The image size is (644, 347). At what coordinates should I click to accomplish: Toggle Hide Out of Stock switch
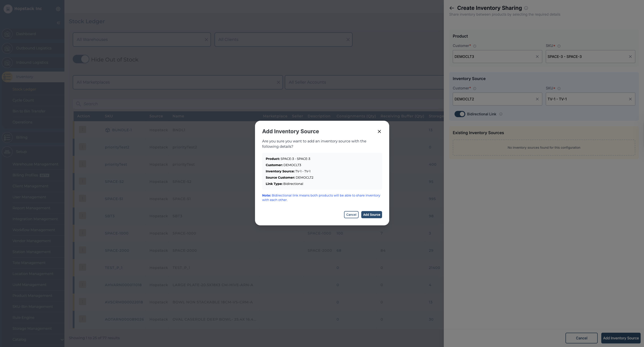pyautogui.click(x=81, y=59)
